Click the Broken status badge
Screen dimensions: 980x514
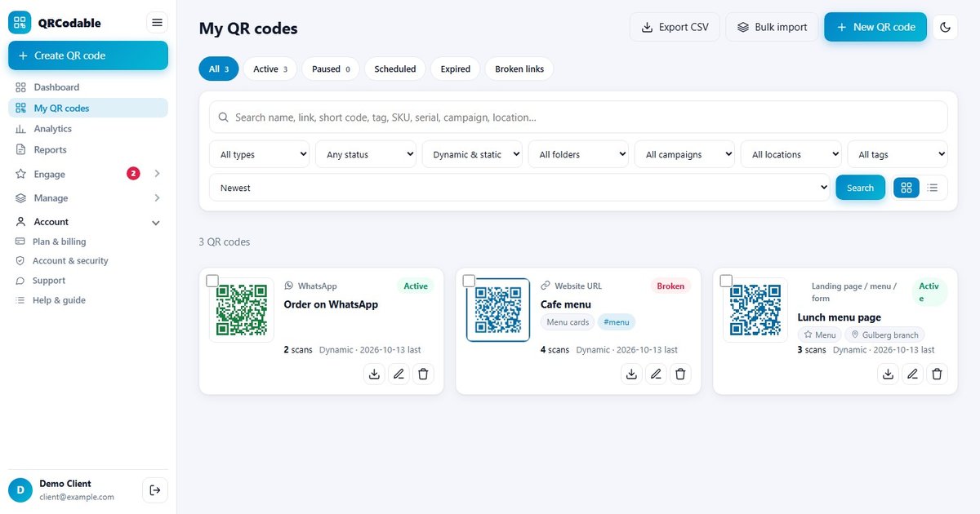click(x=670, y=286)
